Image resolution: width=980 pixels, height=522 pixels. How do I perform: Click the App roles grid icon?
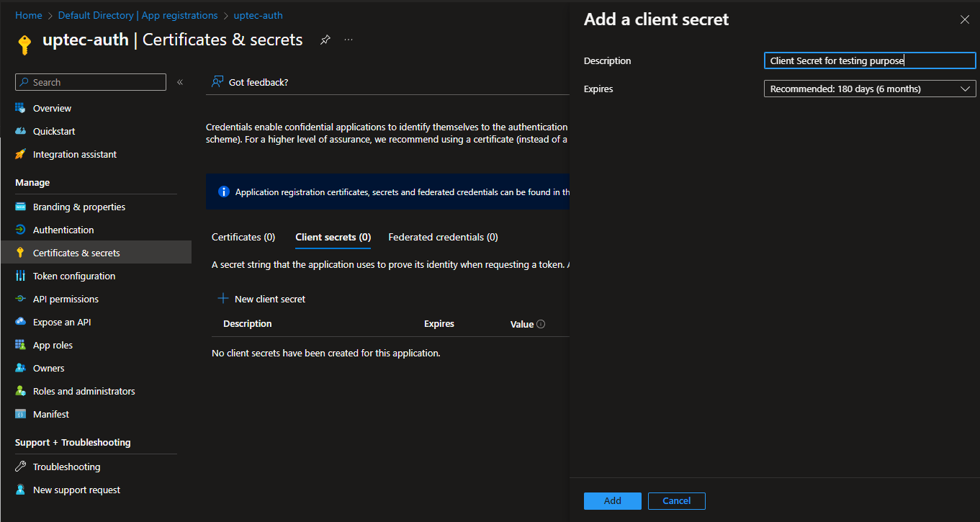coord(20,345)
